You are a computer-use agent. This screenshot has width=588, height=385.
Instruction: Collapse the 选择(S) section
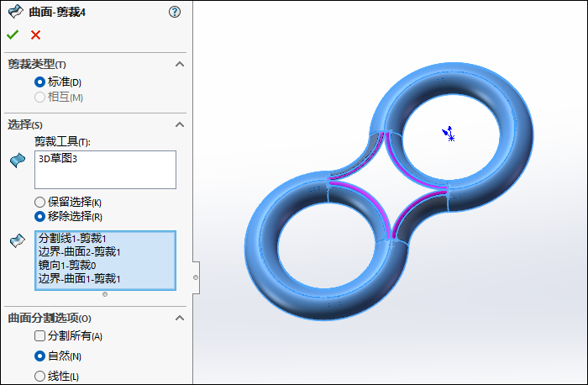point(180,124)
